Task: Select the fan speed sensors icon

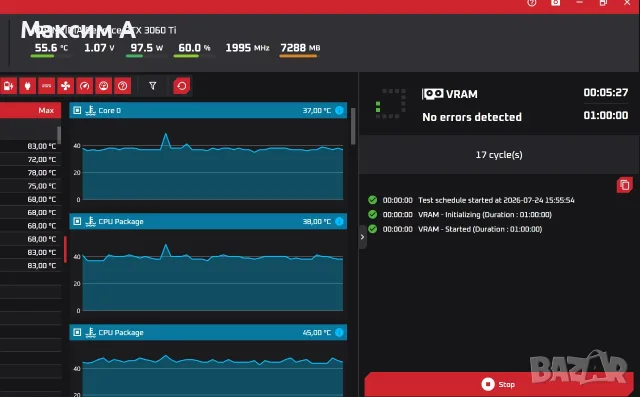Action: click(x=65, y=86)
